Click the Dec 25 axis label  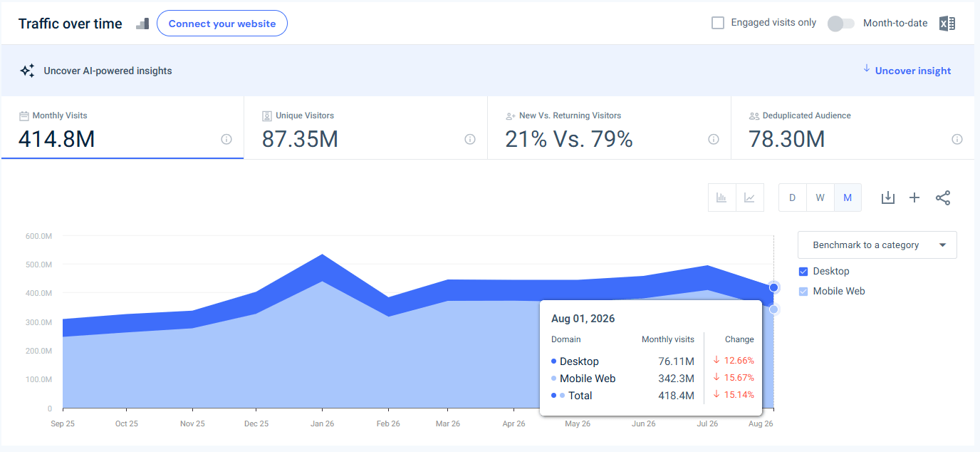pyautogui.click(x=256, y=423)
